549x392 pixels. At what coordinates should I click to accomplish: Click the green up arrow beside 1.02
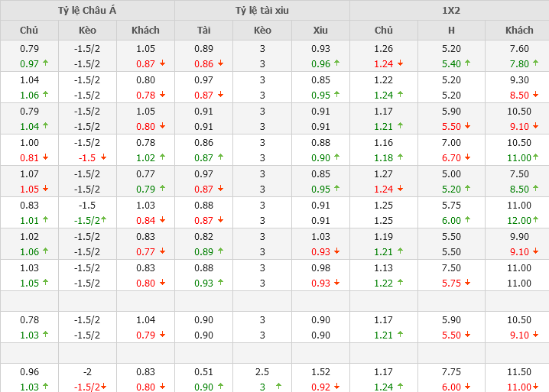pos(161,158)
